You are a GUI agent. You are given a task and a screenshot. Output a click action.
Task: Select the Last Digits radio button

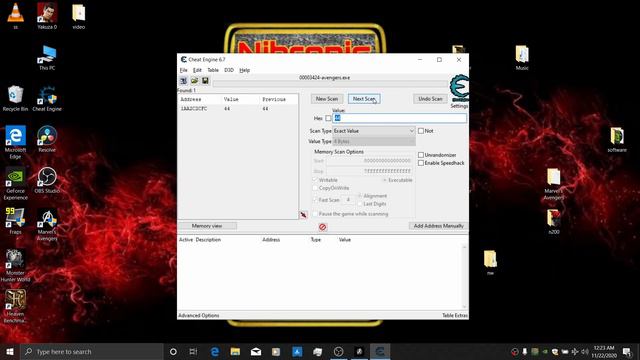tap(360, 204)
